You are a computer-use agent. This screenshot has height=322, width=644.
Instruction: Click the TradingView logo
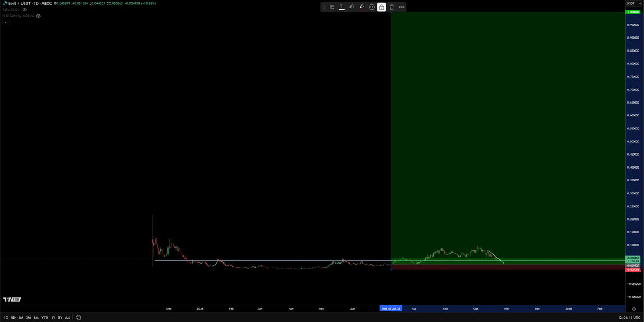pyautogui.click(x=12, y=299)
